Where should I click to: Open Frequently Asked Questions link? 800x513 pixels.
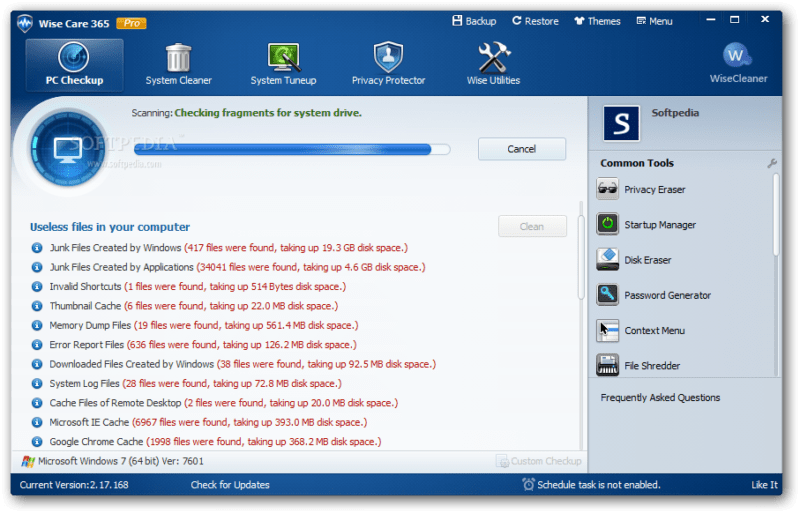coord(660,398)
